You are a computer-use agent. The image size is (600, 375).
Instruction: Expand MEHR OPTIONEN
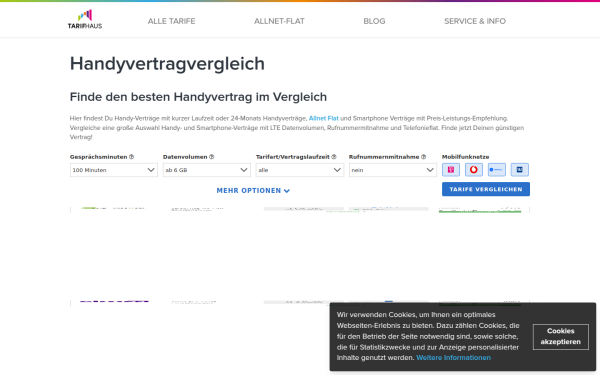[x=253, y=191]
